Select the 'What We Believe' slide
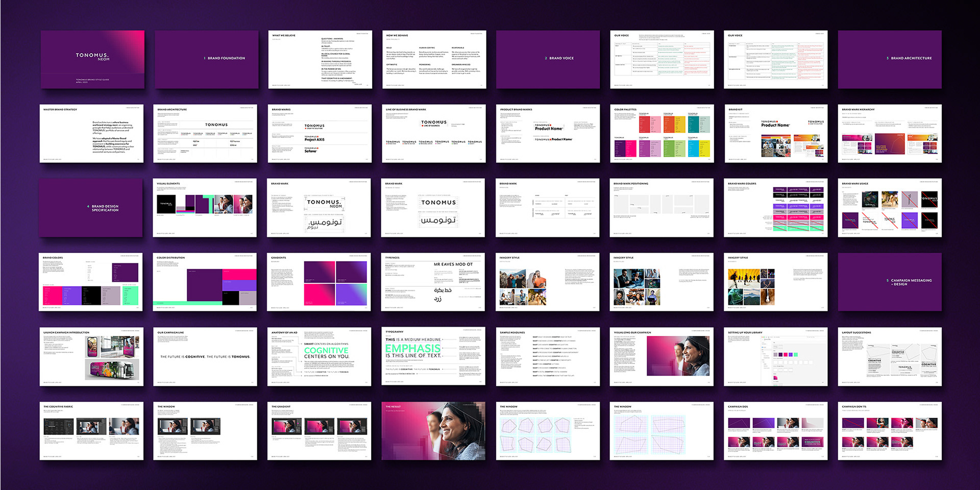 point(320,59)
